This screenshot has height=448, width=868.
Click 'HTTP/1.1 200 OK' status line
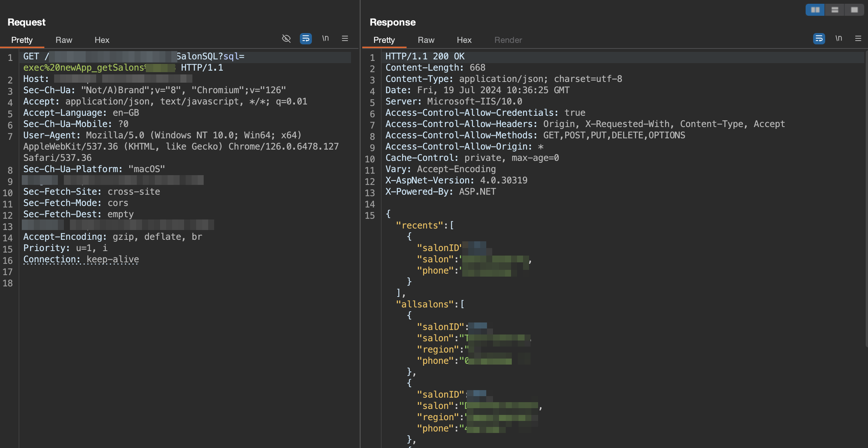tap(425, 56)
